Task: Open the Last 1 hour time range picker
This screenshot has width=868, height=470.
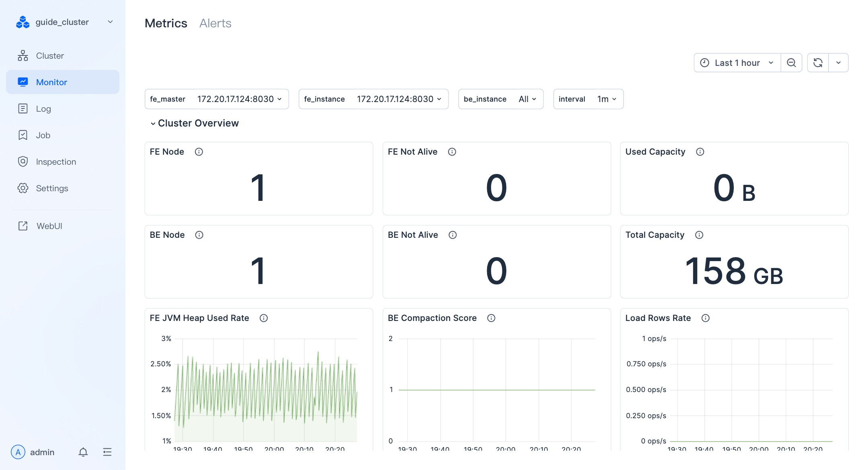Action: [737, 63]
